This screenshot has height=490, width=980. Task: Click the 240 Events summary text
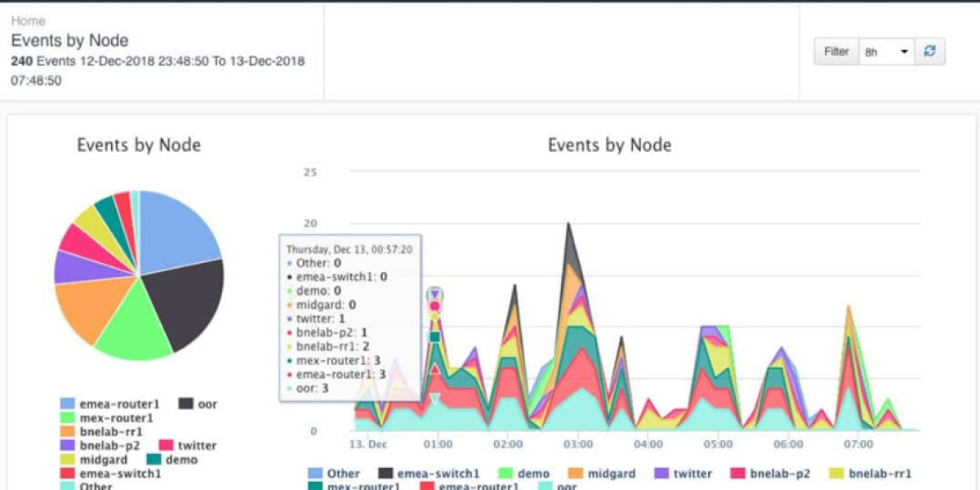pyautogui.click(x=155, y=60)
